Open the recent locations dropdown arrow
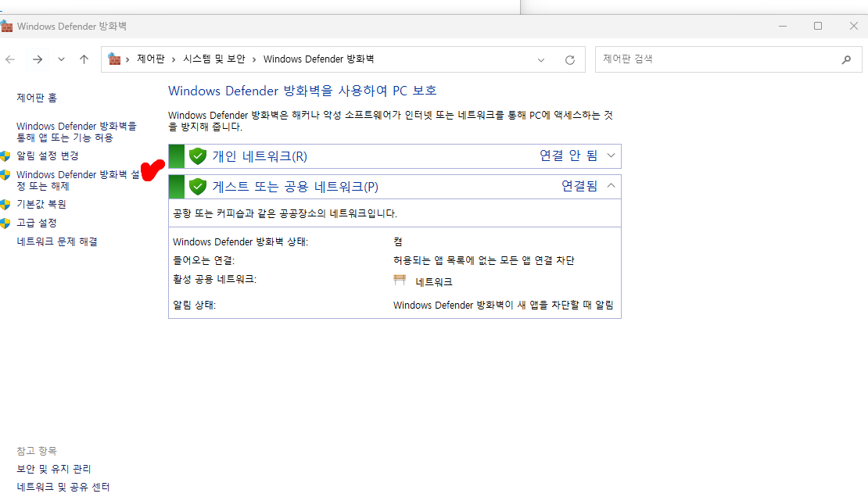Viewport: 868px width, 497px height. 62,59
